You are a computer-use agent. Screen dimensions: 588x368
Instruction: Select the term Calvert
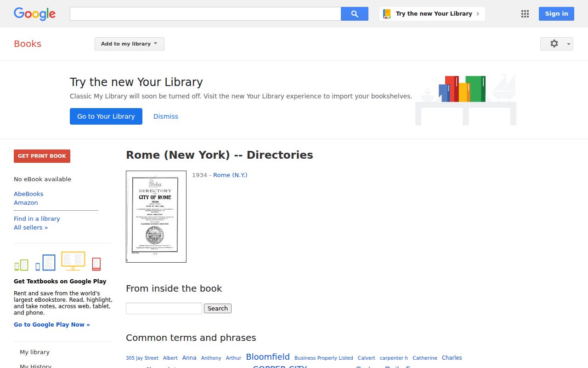(x=367, y=358)
